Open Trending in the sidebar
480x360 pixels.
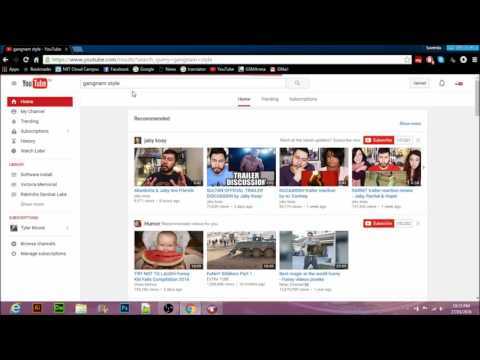(x=30, y=121)
